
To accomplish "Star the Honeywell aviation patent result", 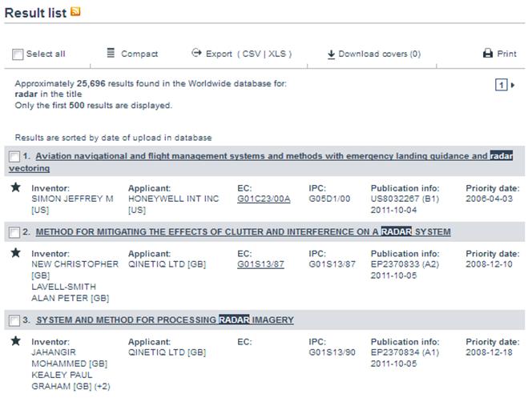I will click(x=15, y=187).
